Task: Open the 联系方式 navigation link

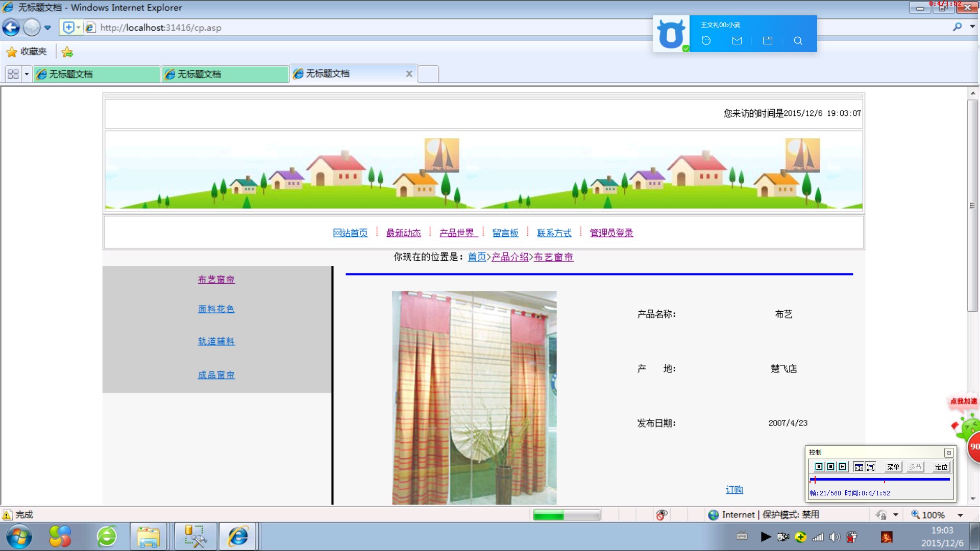Action: point(554,233)
